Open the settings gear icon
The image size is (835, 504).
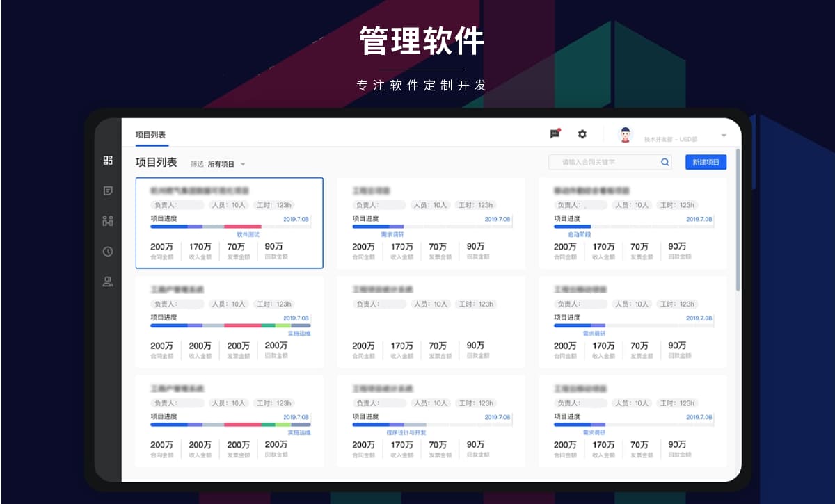point(582,133)
